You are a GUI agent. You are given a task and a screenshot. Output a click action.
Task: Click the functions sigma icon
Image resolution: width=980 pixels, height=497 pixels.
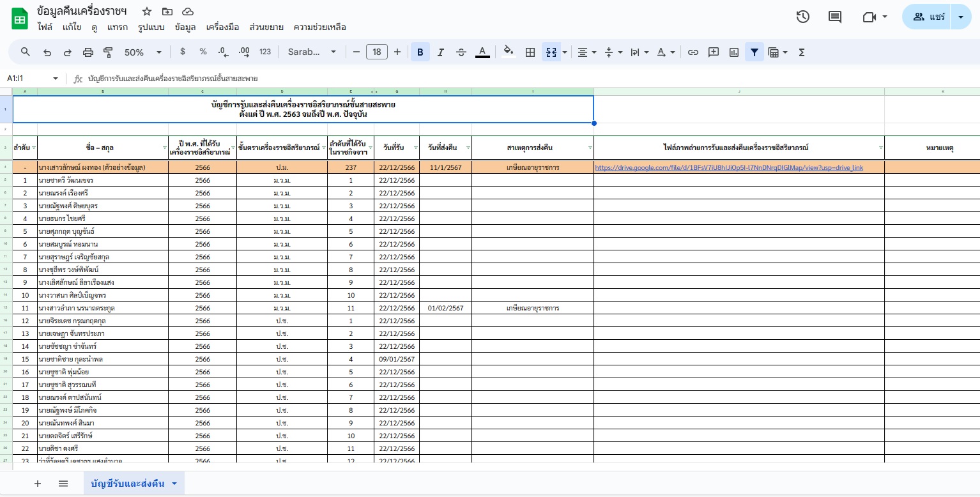tap(802, 52)
